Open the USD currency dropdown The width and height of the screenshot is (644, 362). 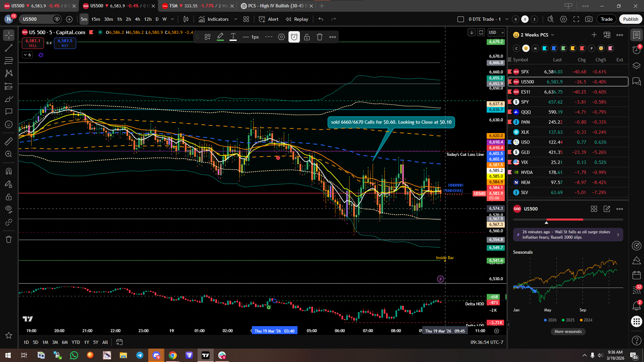[496, 32]
